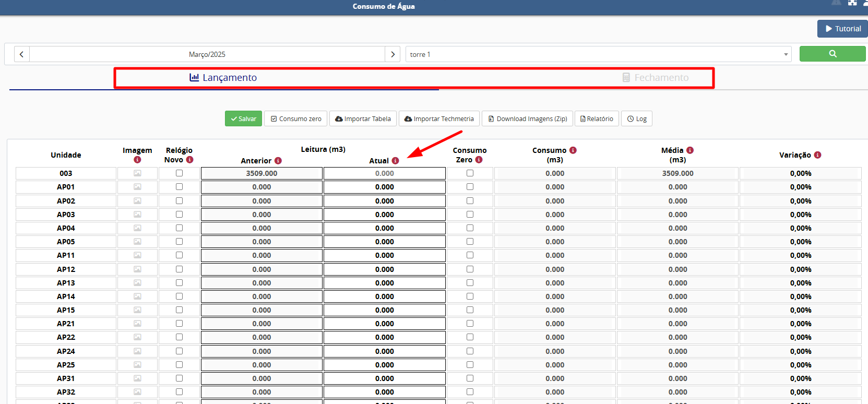Switch to the Lançamento tab

point(223,78)
